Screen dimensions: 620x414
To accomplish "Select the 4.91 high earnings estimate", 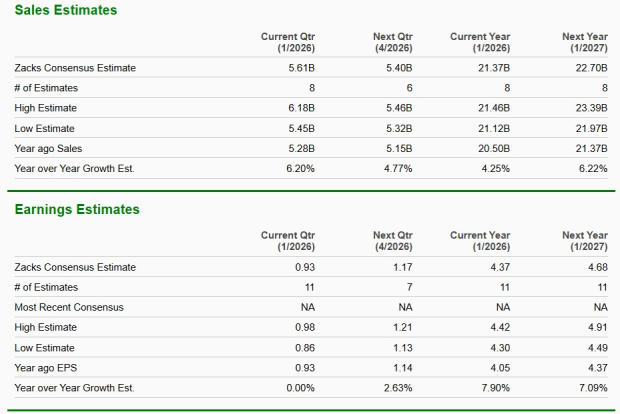I will pyautogui.click(x=597, y=327).
